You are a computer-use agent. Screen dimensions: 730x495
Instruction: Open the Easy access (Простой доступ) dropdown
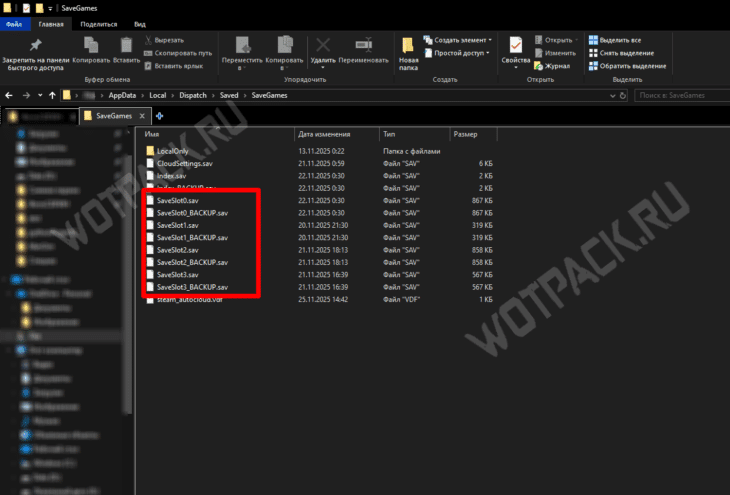click(462, 53)
